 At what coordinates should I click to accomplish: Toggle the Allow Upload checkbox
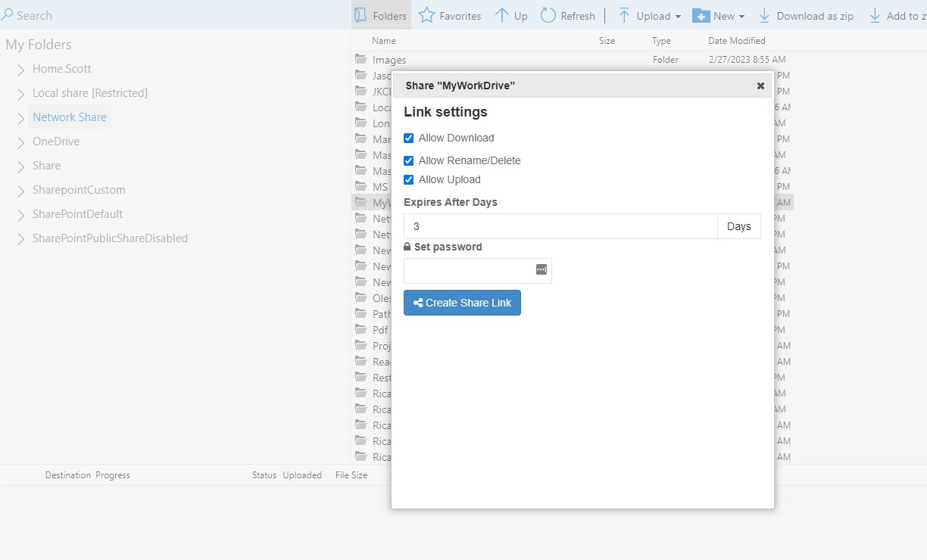pyautogui.click(x=409, y=179)
